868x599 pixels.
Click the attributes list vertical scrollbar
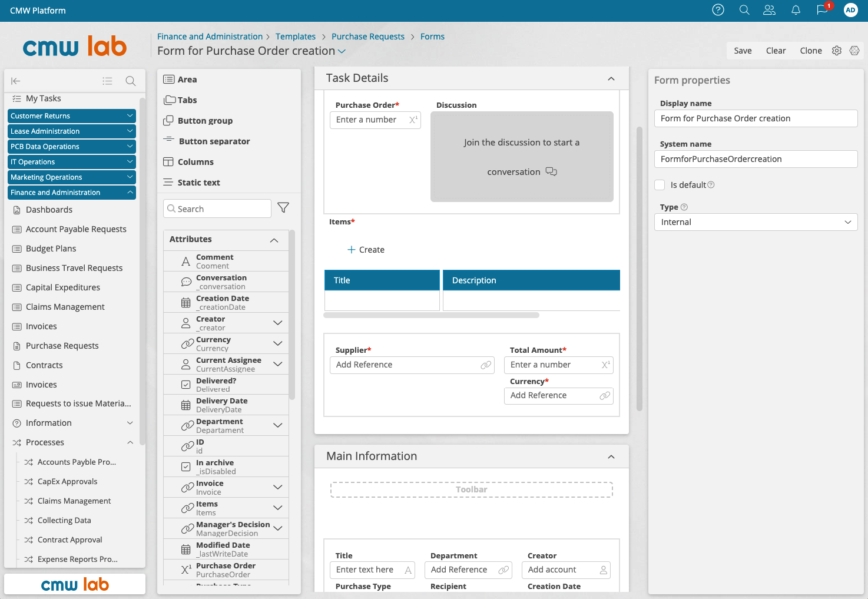click(292, 315)
